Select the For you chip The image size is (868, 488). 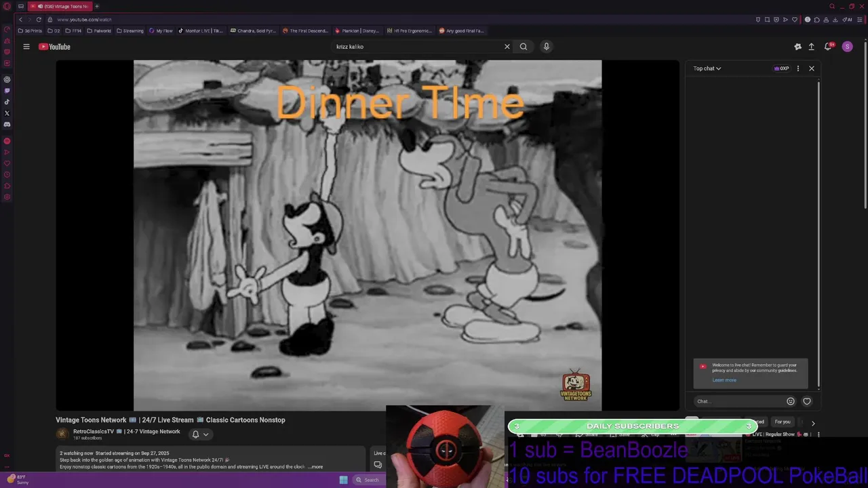(783, 422)
